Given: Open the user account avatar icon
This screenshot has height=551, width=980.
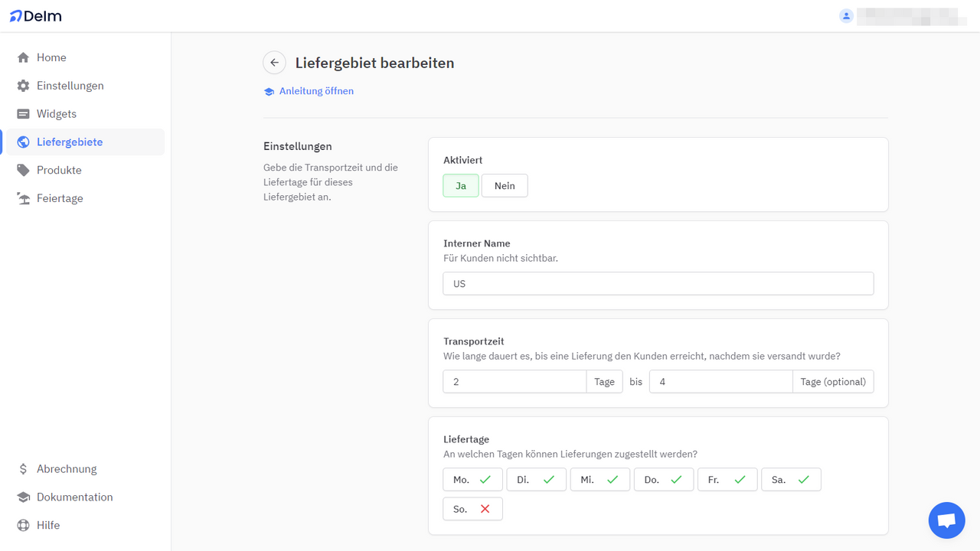Looking at the screenshot, I should pos(846,16).
